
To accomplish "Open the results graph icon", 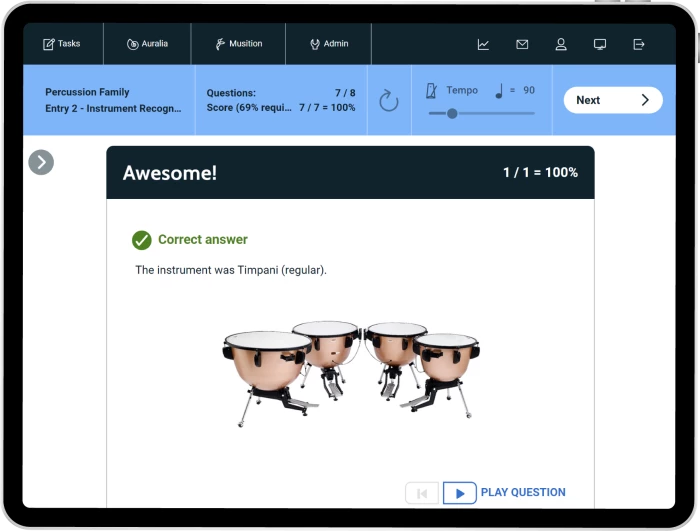I will 483,44.
